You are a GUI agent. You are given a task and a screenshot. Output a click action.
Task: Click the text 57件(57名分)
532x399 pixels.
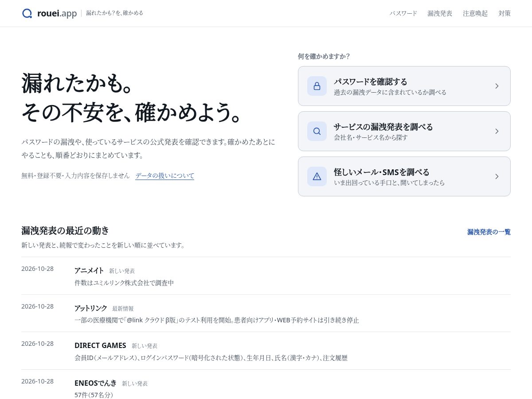click(x=94, y=395)
